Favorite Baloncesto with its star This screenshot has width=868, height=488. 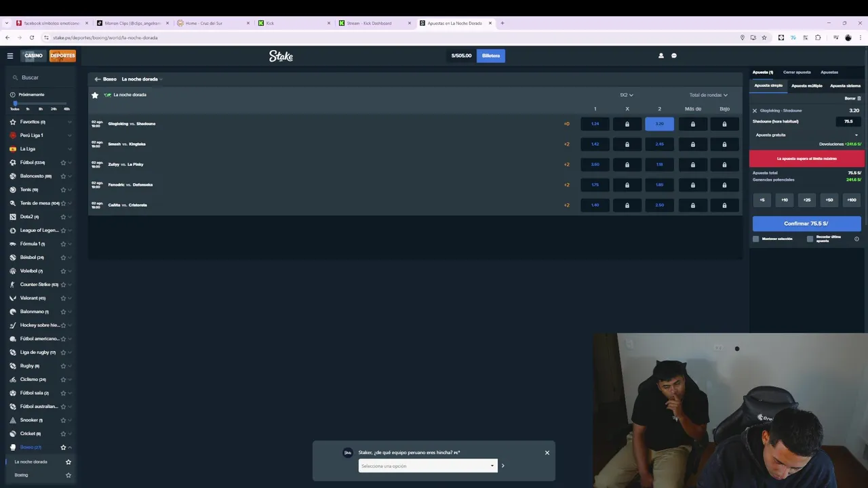click(63, 176)
